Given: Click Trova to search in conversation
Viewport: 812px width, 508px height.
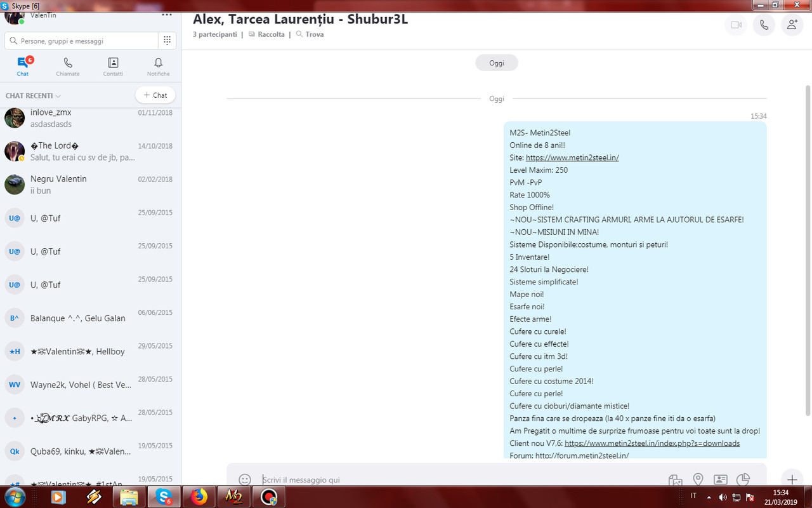Looking at the screenshot, I should [x=310, y=34].
